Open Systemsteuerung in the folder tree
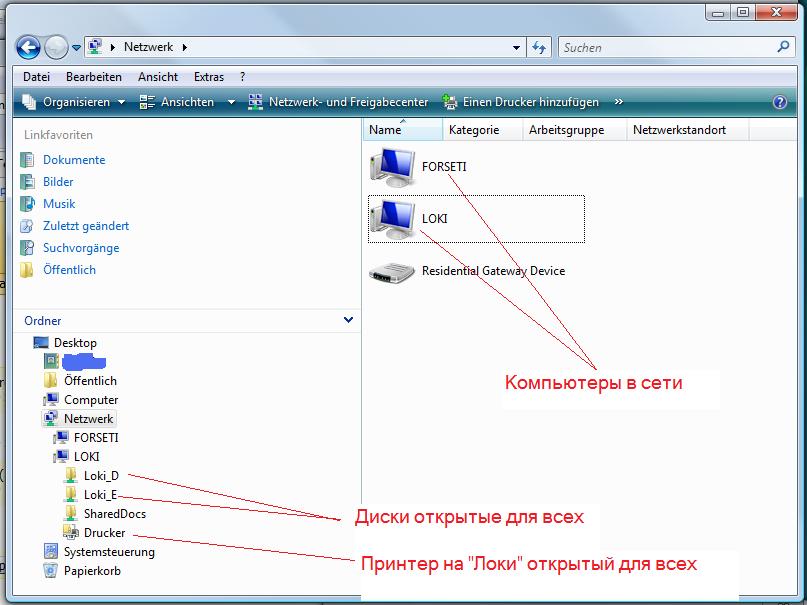The height and width of the screenshot is (605, 807). coord(109,552)
